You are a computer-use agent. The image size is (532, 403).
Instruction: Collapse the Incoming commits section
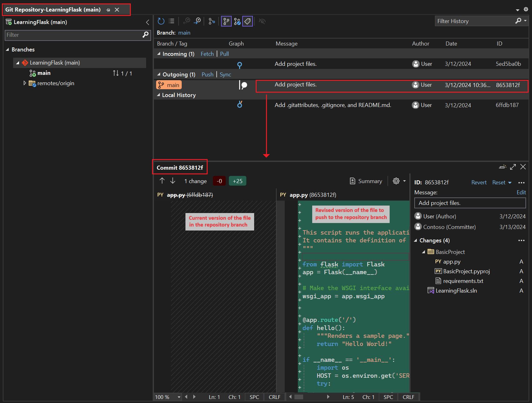[x=159, y=54]
